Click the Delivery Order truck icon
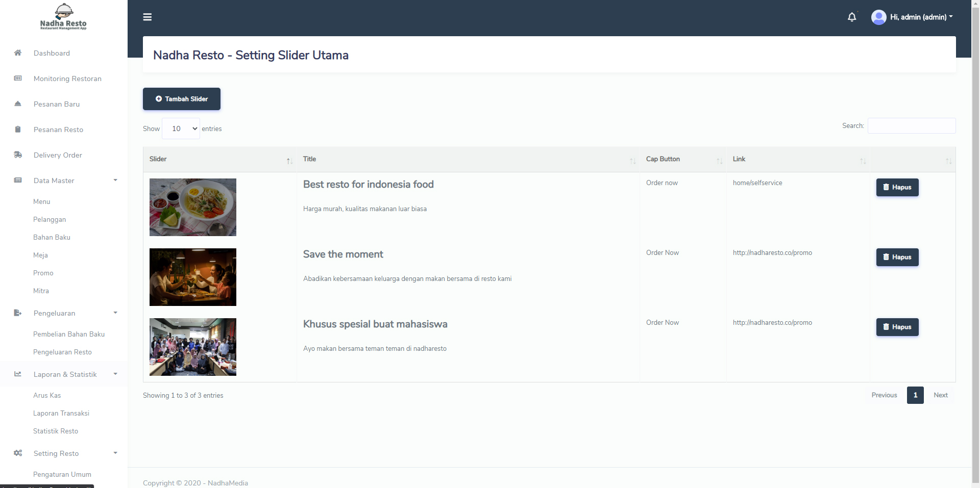Viewport: 980px width, 488px height. pyautogui.click(x=18, y=155)
